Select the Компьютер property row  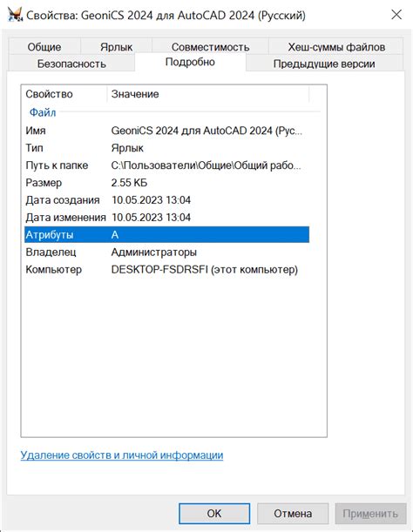pyautogui.click(x=166, y=269)
